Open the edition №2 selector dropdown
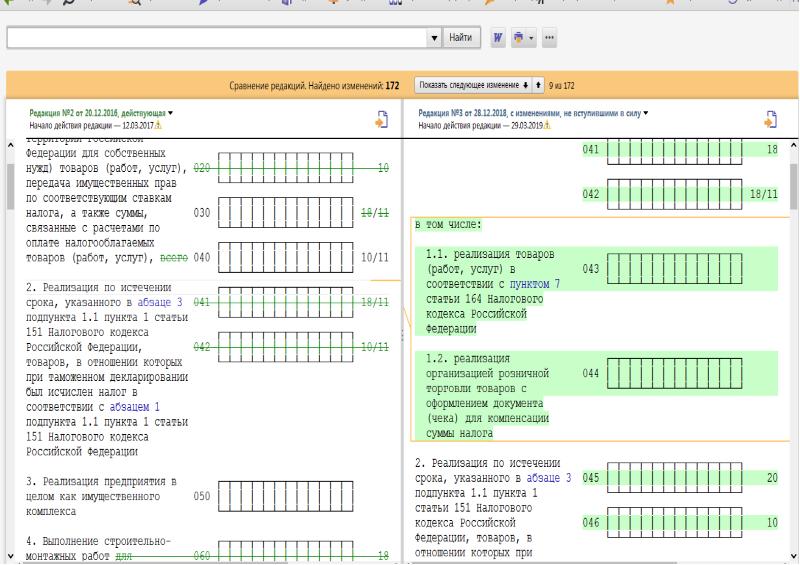Image resolution: width=800 pixels, height=565 pixels. (x=170, y=113)
